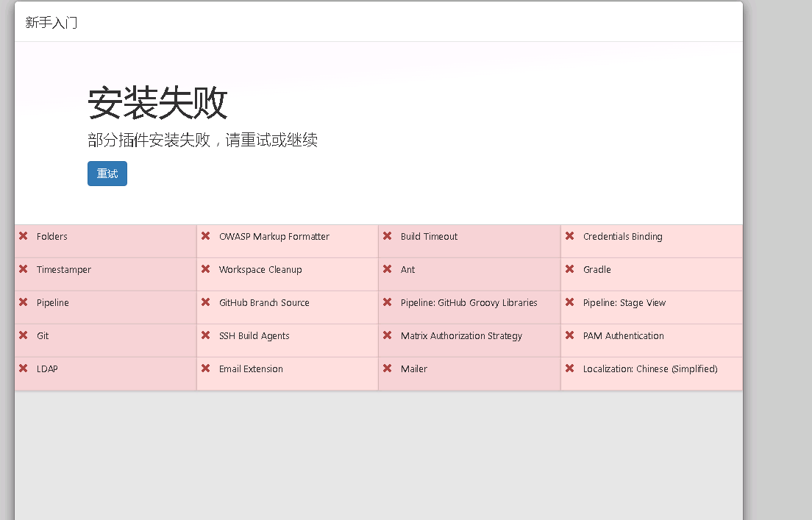Screen dimensions: 812x520
Task: Click the 部分插件安装失败 subtitle message
Action: [202, 140]
